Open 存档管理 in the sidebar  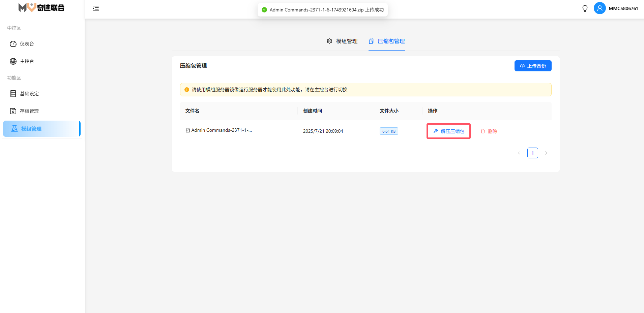click(29, 111)
